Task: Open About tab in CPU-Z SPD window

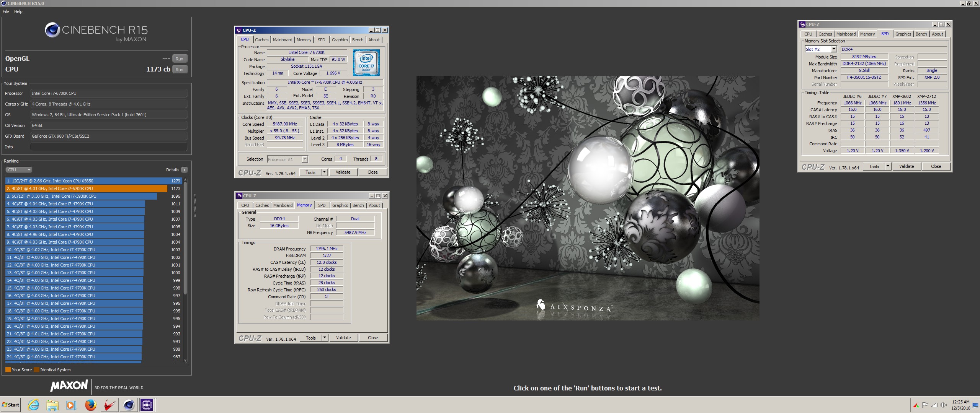Action: coord(938,34)
